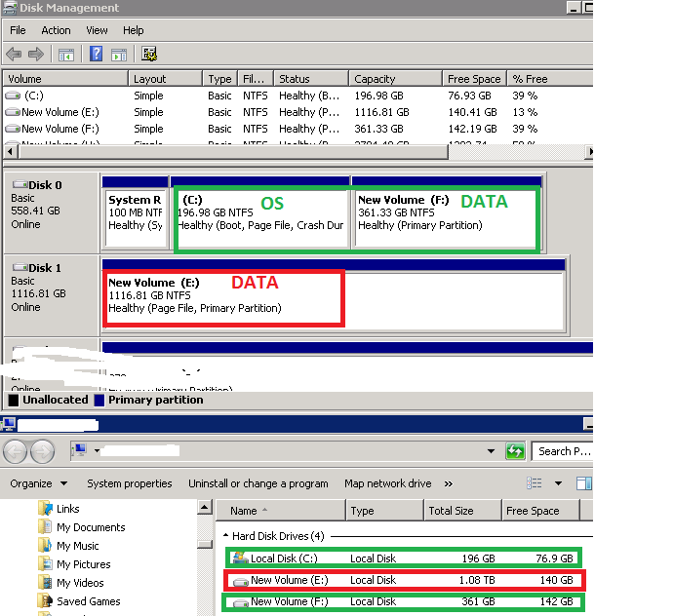The image size is (674, 616).
Task: Select the (C:) partition block on Disk 0
Action: pyautogui.click(x=260, y=213)
